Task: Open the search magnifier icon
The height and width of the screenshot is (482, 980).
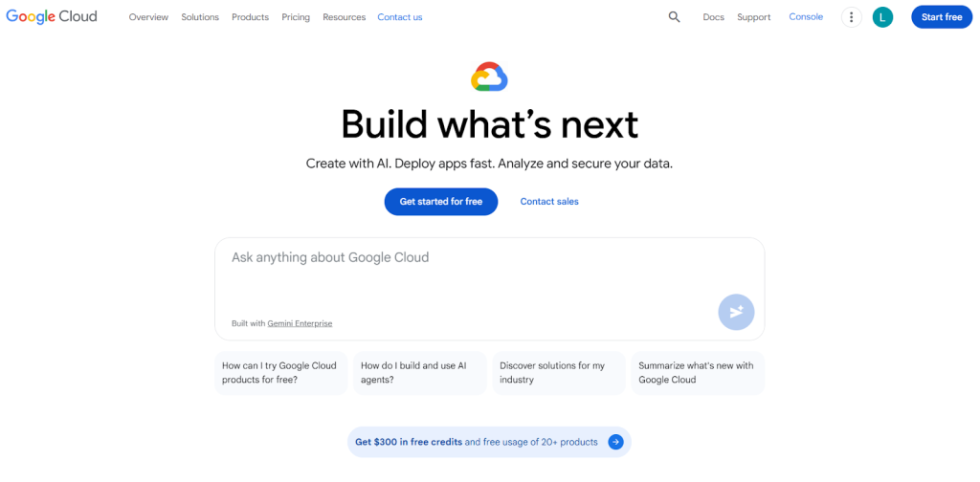Action: point(675,17)
